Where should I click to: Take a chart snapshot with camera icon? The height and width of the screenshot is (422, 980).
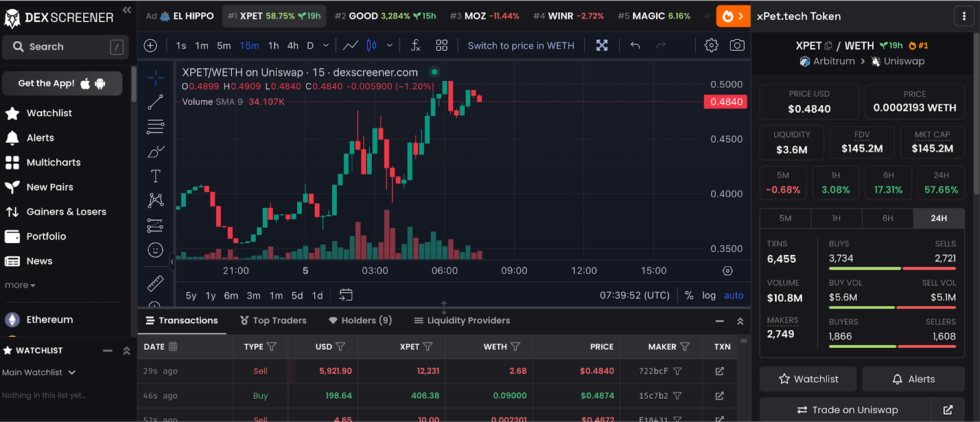point(737,45)
